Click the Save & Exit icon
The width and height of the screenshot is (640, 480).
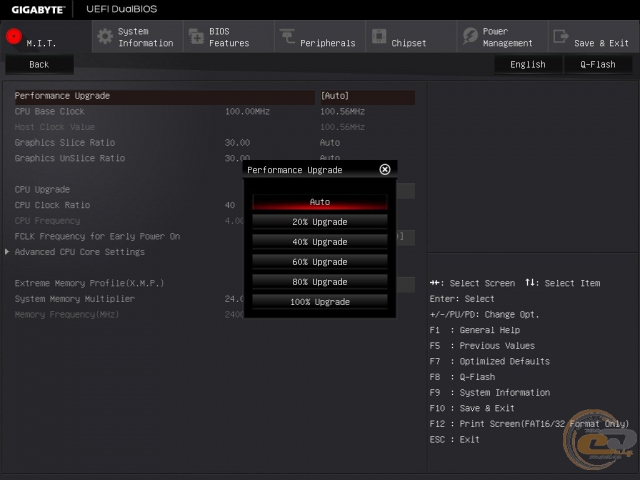(x=560, y=38)
